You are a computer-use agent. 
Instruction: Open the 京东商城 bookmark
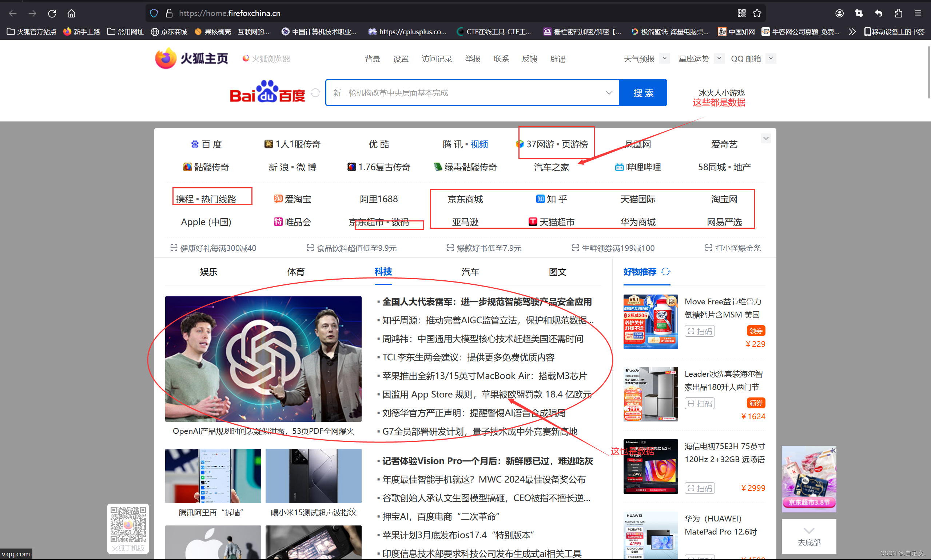[169, 32]
